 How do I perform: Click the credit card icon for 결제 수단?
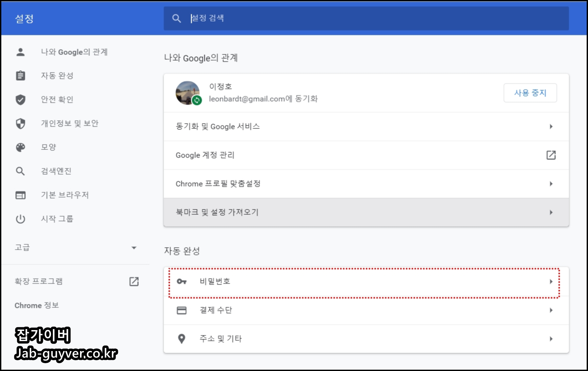pyautogui.click(x=182, y=310)
